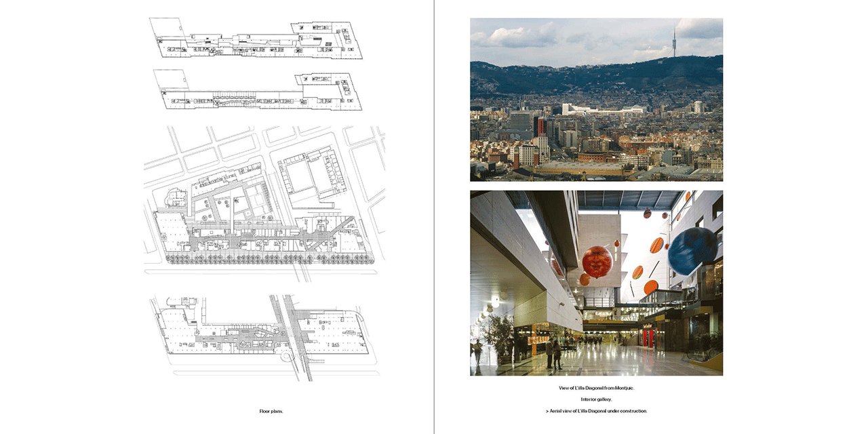Click the topmost floor plan drawing
Screen dimensions: 868x434
pos(256,39)
